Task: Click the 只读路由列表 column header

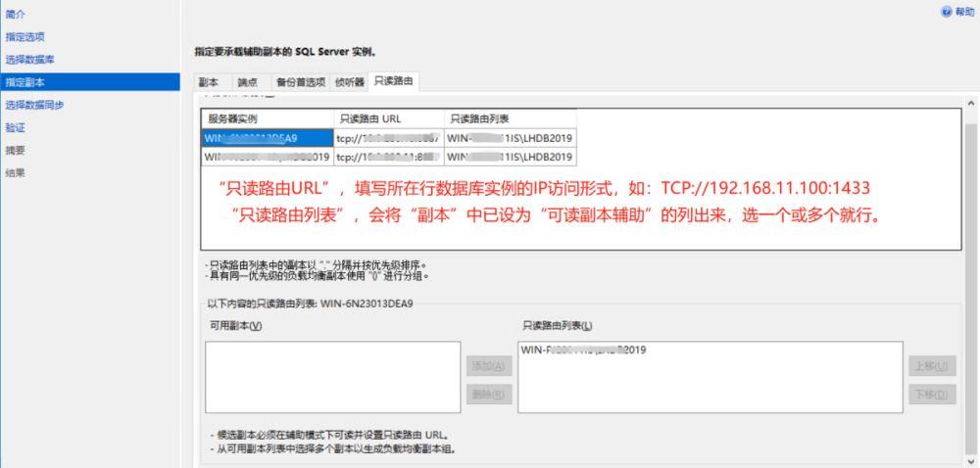Action: click(510, 118)
